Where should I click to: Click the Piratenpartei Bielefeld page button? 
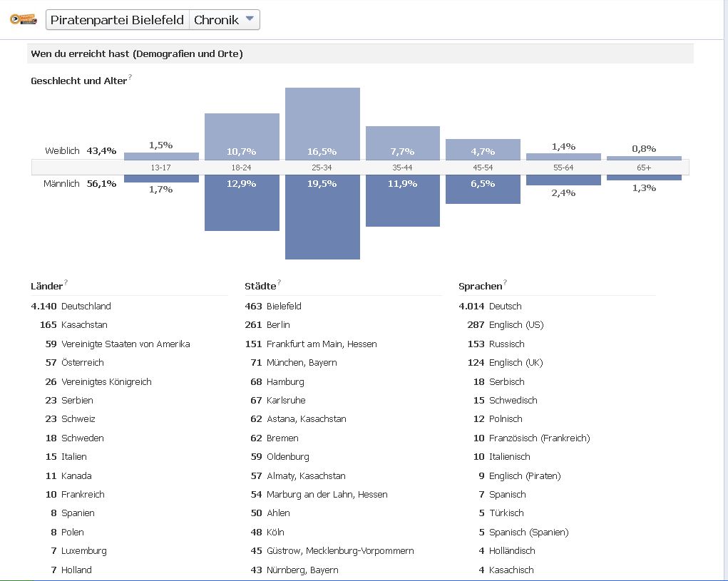click(117, 20)
